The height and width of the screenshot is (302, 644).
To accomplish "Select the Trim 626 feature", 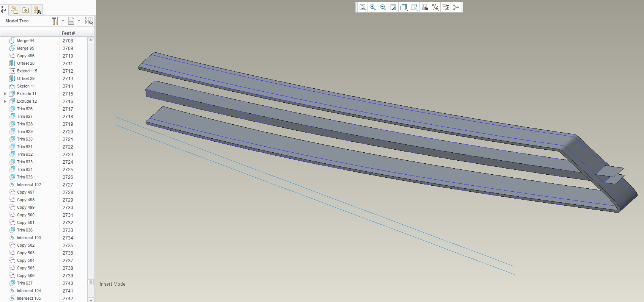I will [x=25, y=109].
